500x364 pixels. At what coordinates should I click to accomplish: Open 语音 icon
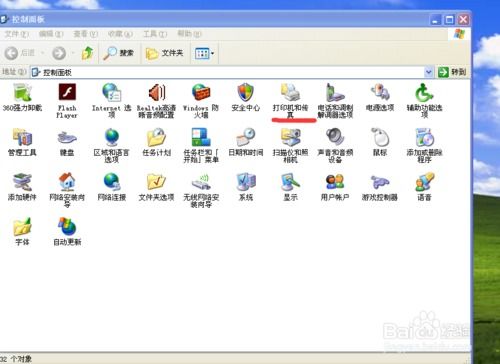tap(424, 182)
